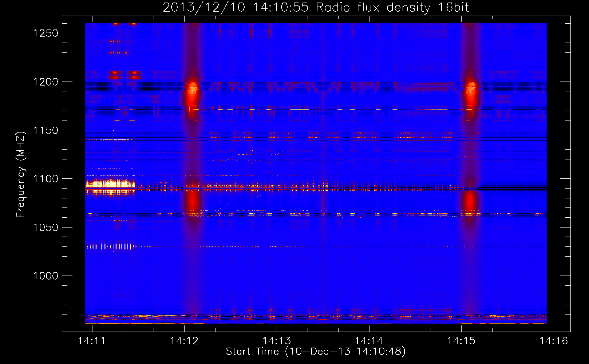Click the 14:12 time tick label
589x364 pixels.
tap(185, 341)
